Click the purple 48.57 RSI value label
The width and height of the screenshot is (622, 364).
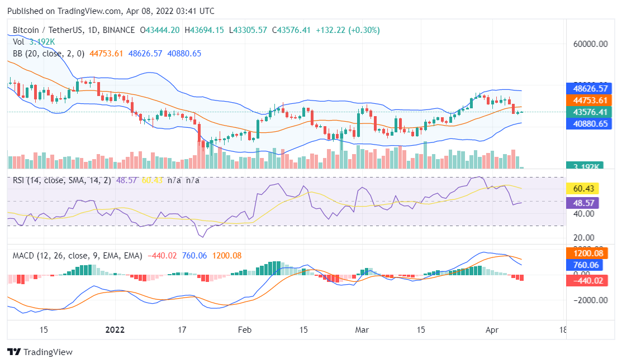point(585,203)
